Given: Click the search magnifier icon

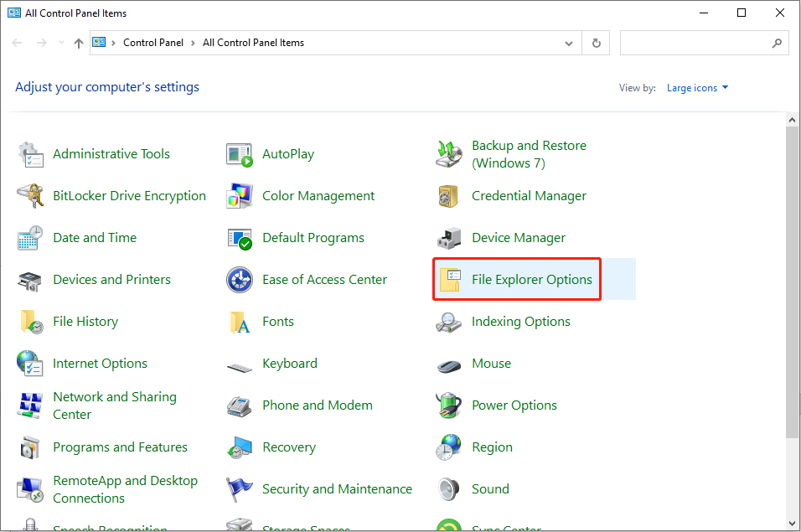Looking at the screenshot, I should (x=777, y=44).
